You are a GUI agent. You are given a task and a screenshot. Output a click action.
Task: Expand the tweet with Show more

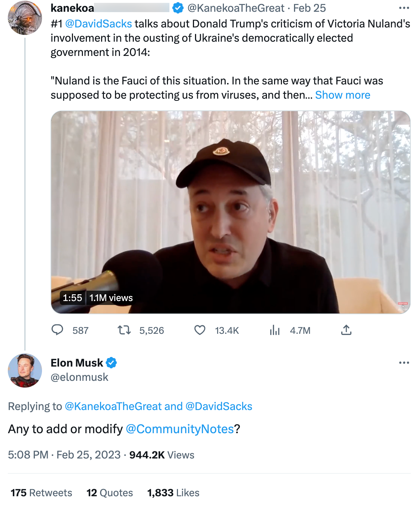point(342,95)
